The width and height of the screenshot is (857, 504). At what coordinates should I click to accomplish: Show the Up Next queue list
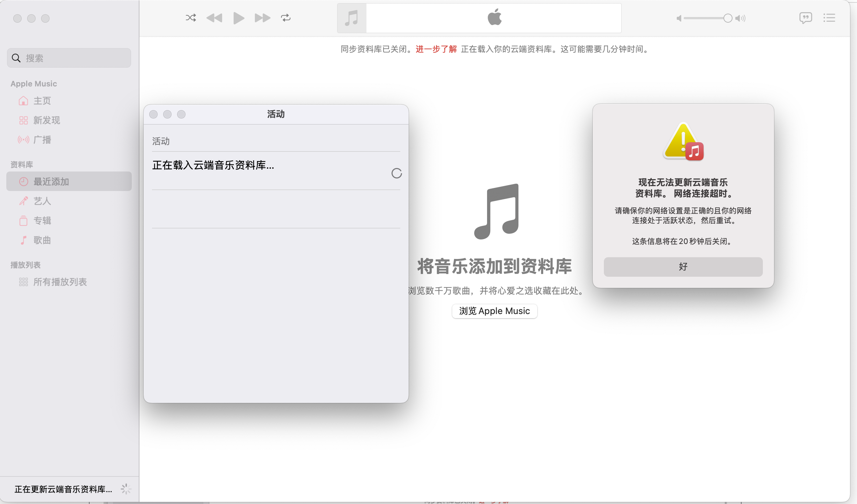tap(829, 18)
